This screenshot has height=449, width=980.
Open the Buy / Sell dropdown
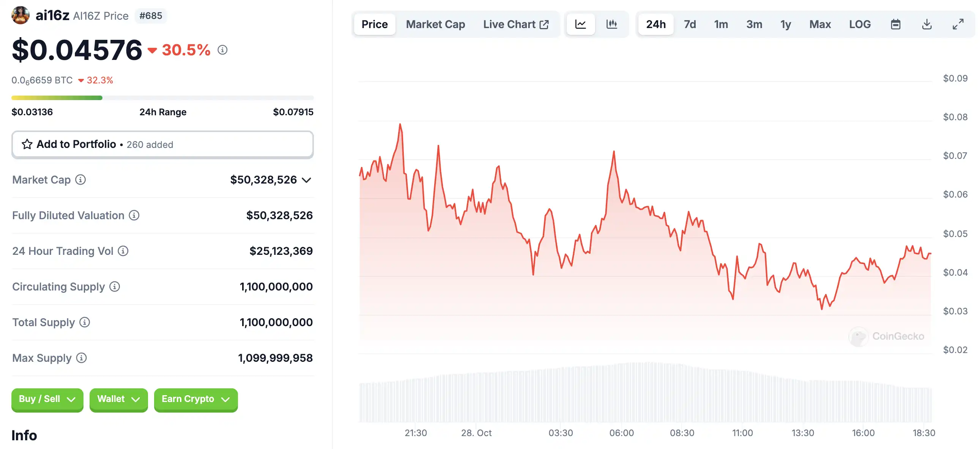click(x=47, y=399)
